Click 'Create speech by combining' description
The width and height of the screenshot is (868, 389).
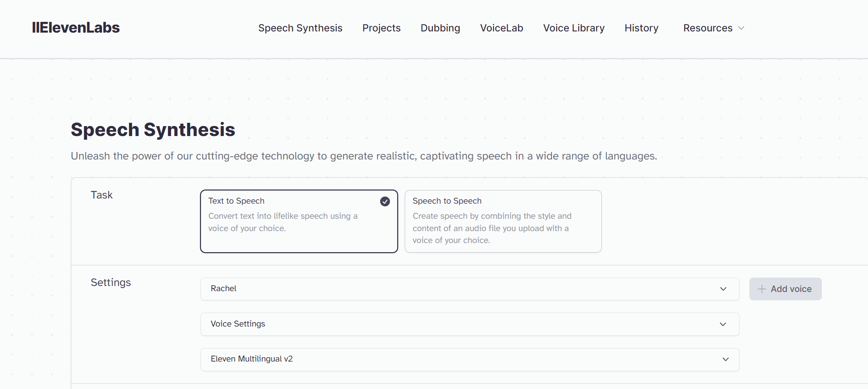point(492,228)
